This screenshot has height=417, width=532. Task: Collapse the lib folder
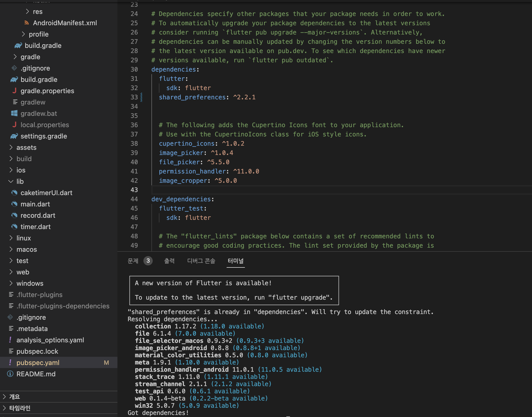[11, 181]
